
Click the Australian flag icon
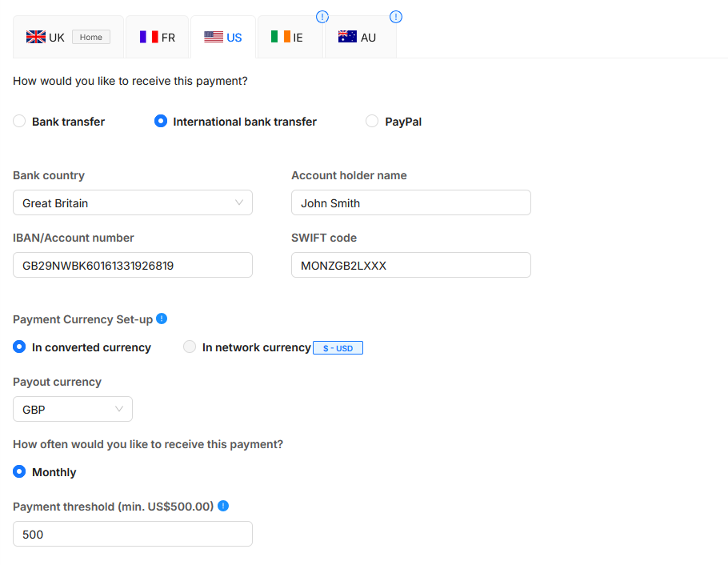[347, 37]
